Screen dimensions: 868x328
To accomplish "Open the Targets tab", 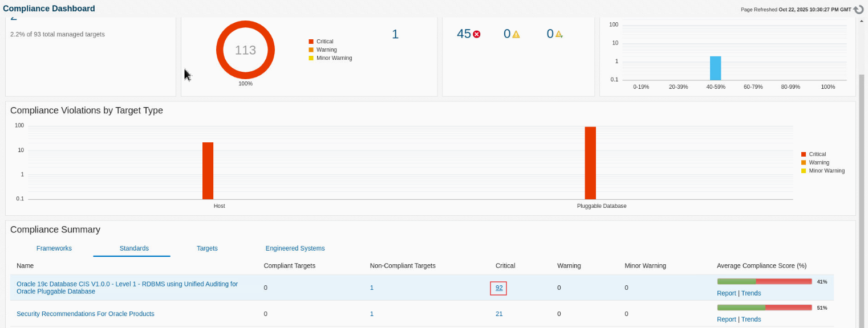I will pyautogui.click(x=207, y=248).
